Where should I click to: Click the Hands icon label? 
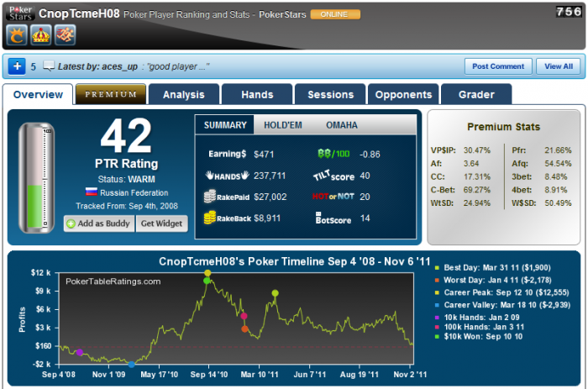click(x=228, y=176)
